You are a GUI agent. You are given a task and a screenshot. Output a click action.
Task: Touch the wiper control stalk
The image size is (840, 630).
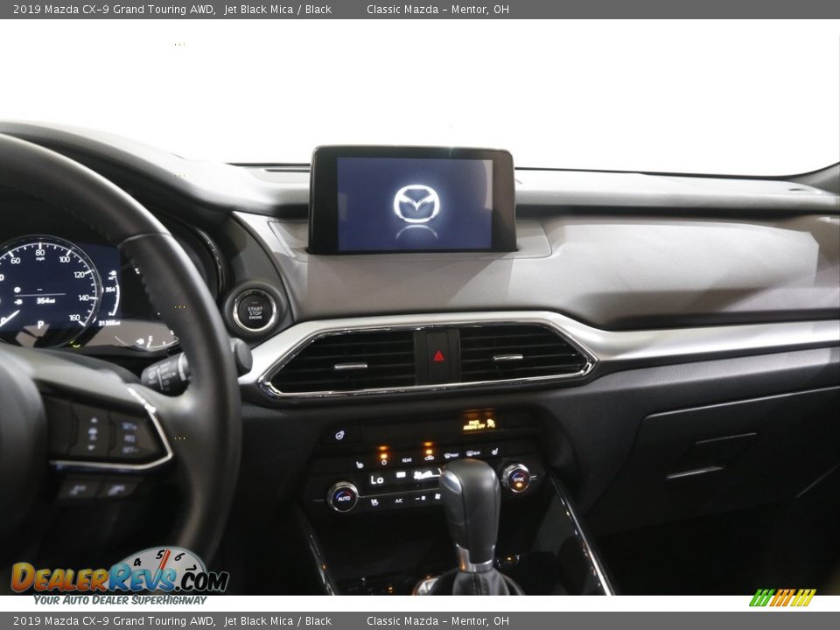tap(167, 374)
